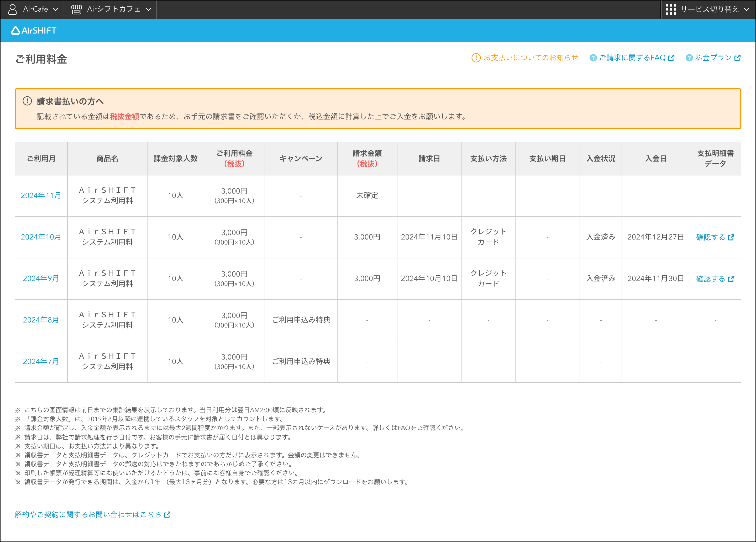Click the 請求書払いの方へ notice heading
The width and height of the screenshot is (756, 542).
click(70, 101)
